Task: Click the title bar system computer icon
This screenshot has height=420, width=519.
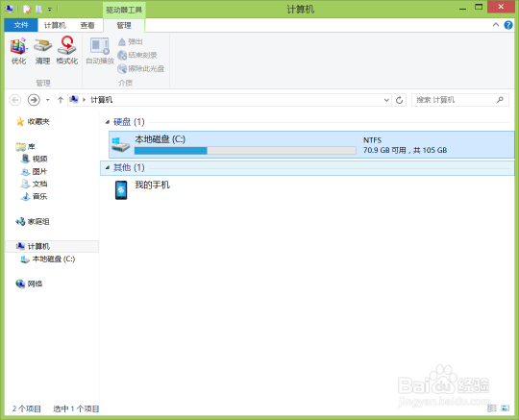Action: 9,9
